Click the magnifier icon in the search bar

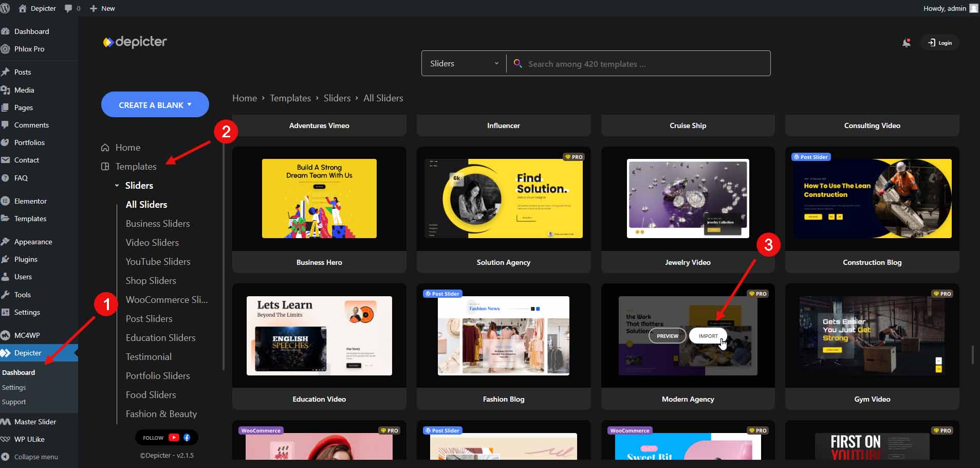(x=518, y=63)
